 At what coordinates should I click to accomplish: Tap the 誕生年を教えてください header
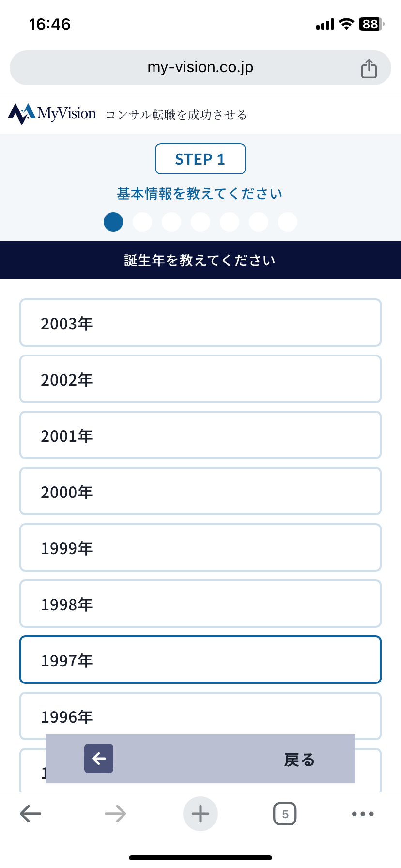click(x=200, y=260)
